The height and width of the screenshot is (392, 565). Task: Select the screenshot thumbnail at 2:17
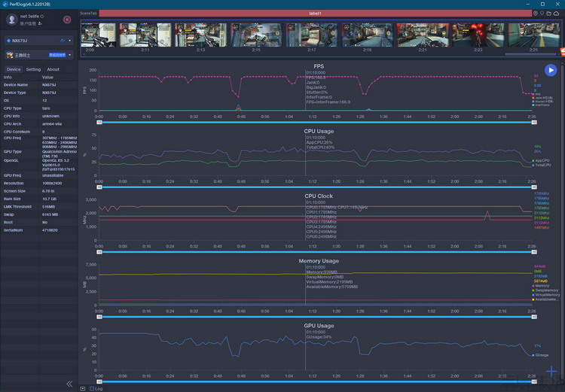tap(312, 35)
